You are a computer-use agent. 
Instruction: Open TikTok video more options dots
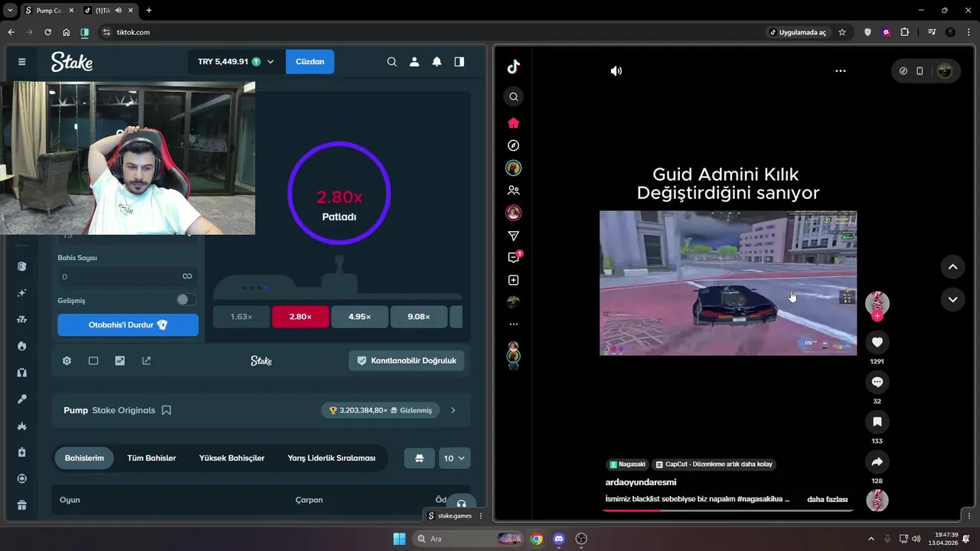(841, 71)
